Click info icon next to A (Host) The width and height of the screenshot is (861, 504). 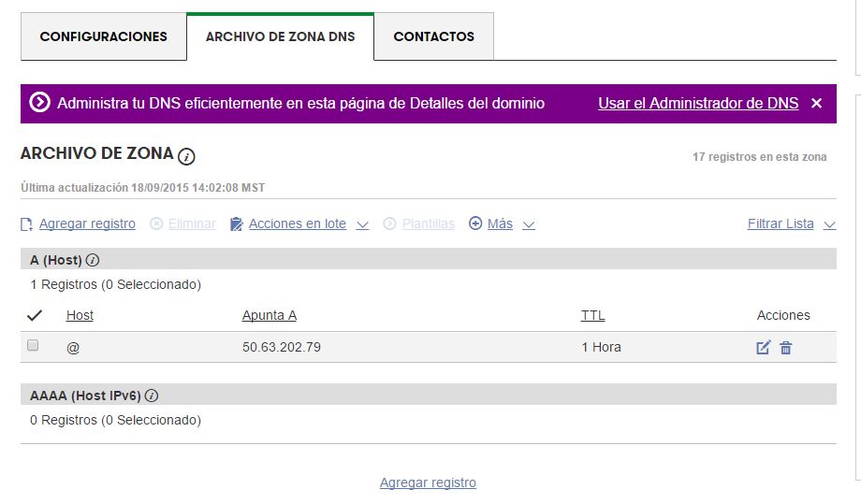(93, 260)
